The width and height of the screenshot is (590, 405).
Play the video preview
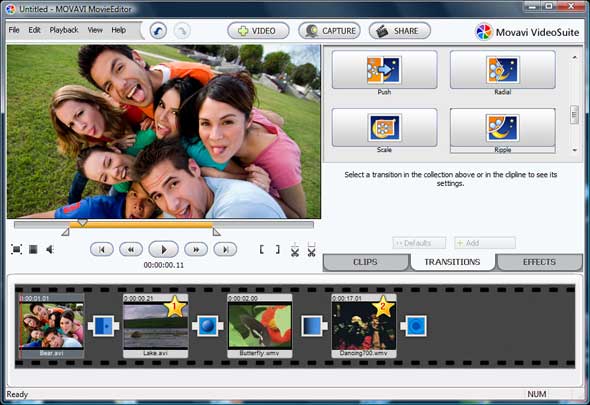point(163,249)
